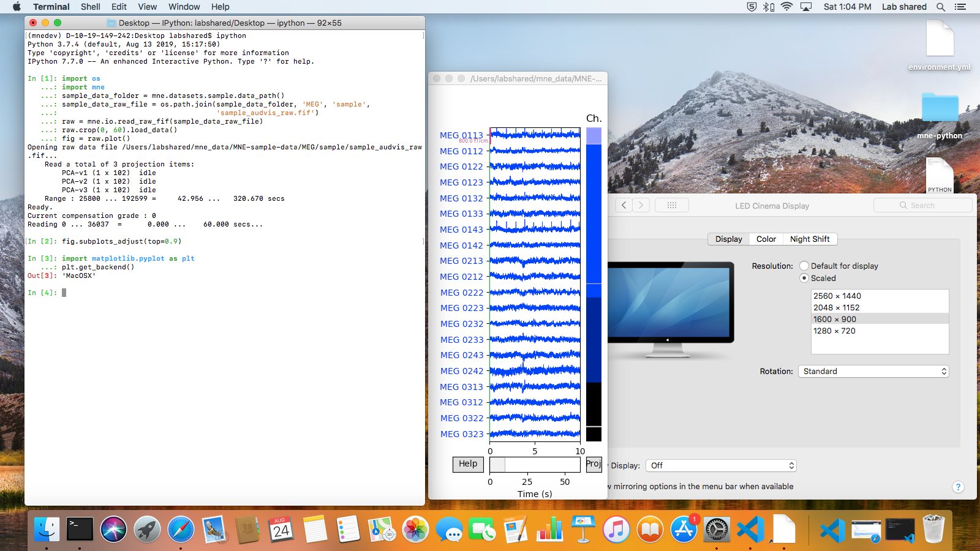Switch to Color tab
This screenshot has width=980, height=551.
tap(766, 239)
